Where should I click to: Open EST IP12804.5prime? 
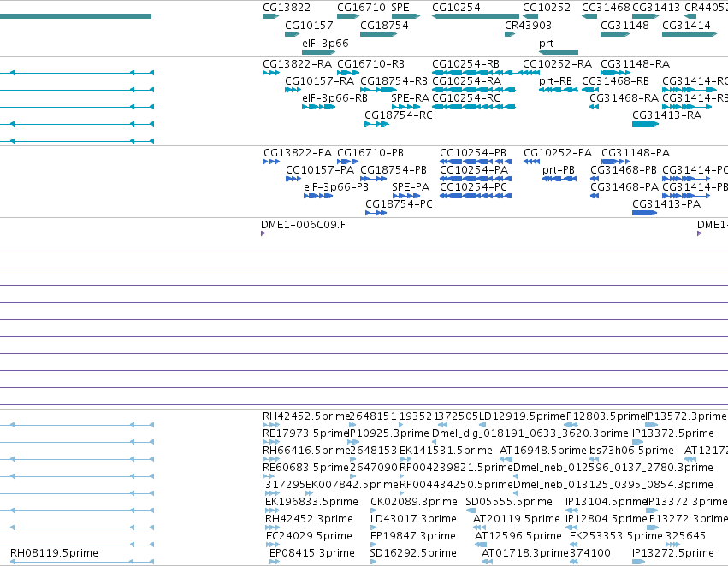(x=571, y=528)
